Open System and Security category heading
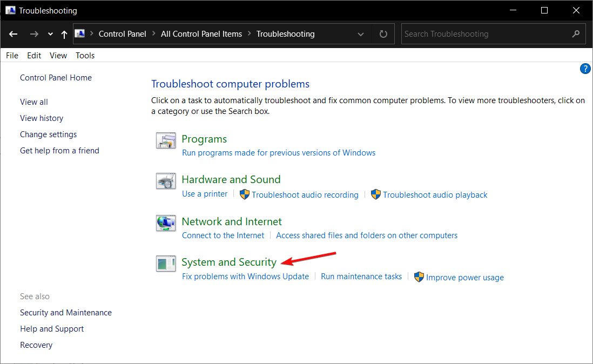The image size is (593, 364). click(229, 262)
